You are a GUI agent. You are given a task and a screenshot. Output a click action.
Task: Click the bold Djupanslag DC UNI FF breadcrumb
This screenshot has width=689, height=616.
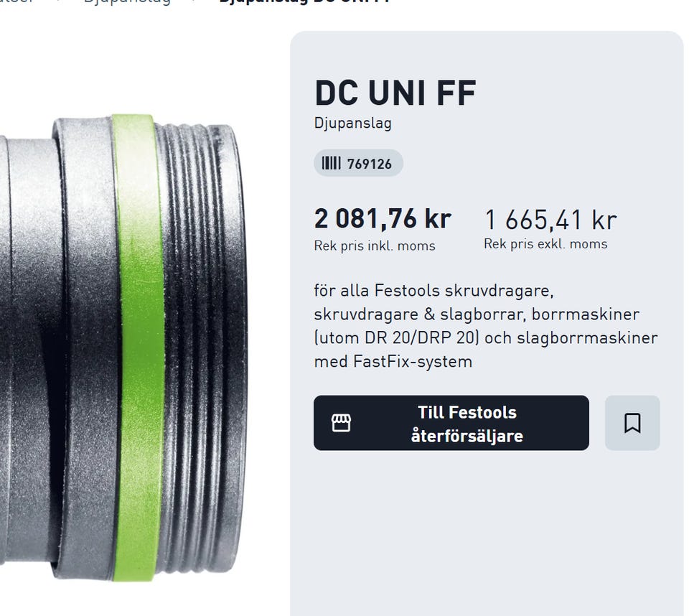tap(305, 1)
